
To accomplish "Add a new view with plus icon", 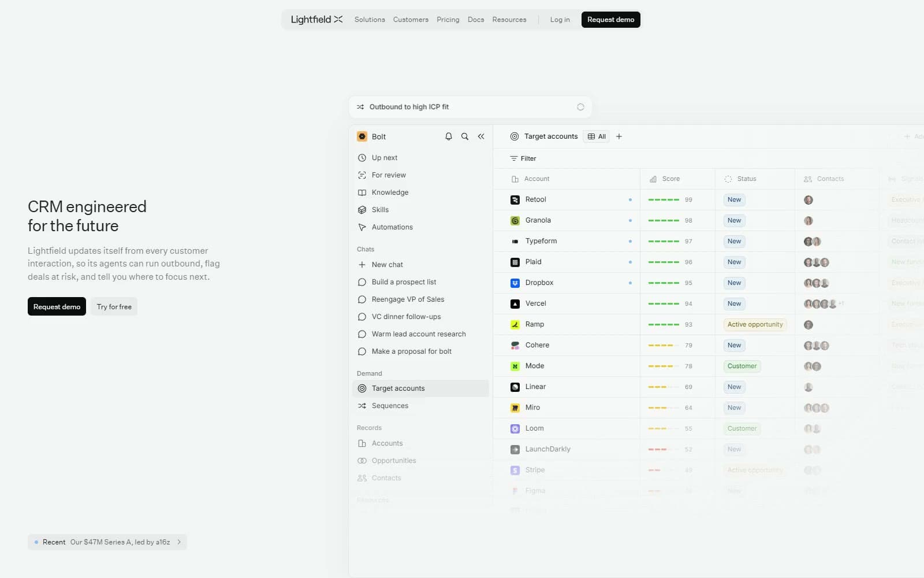I will [x=619, y=136].
